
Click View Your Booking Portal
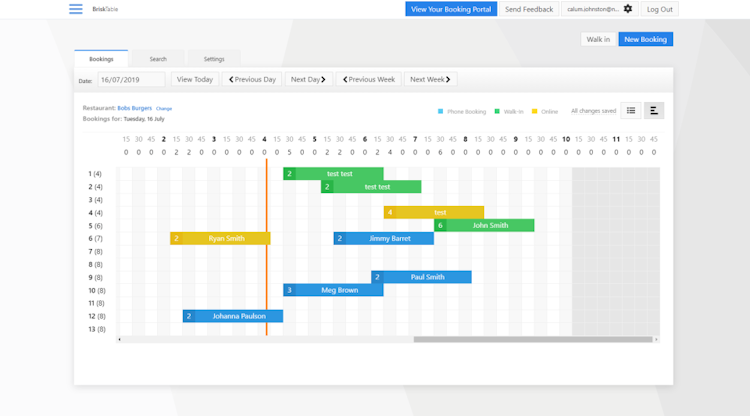[x=451, y=9]
